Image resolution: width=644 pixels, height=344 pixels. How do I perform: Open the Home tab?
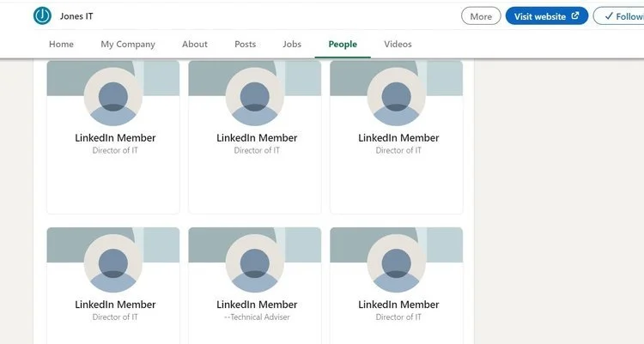coord(61,44)
